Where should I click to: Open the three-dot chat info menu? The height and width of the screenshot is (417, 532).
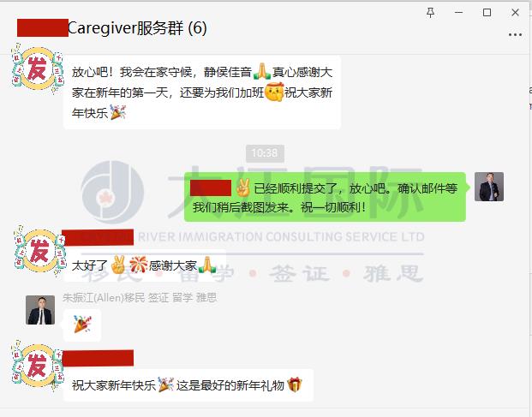pyautogui.click(x=515, y=34)
